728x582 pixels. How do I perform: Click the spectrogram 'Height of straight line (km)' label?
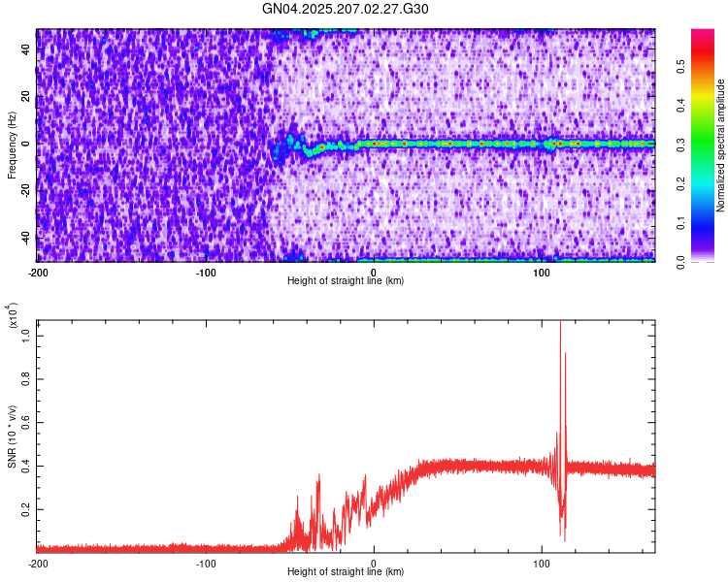pos(346,280)
